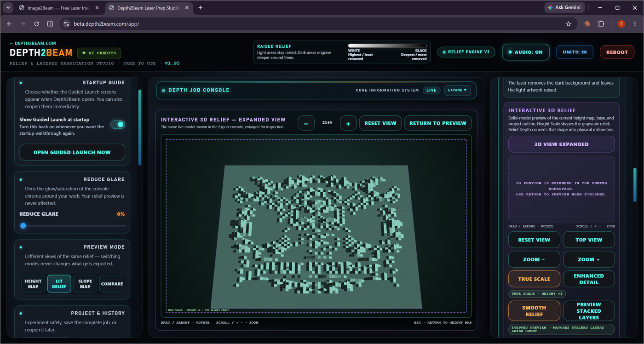Click the orange starburst extension icon
Screen dimensions: 644x344
pyautogui.click(x=587, y=24)
